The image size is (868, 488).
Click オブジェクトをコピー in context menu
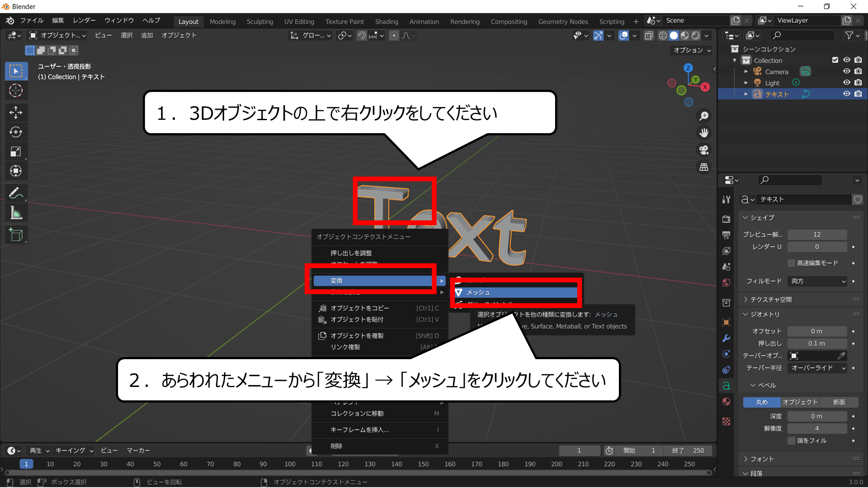click(379, 308)
